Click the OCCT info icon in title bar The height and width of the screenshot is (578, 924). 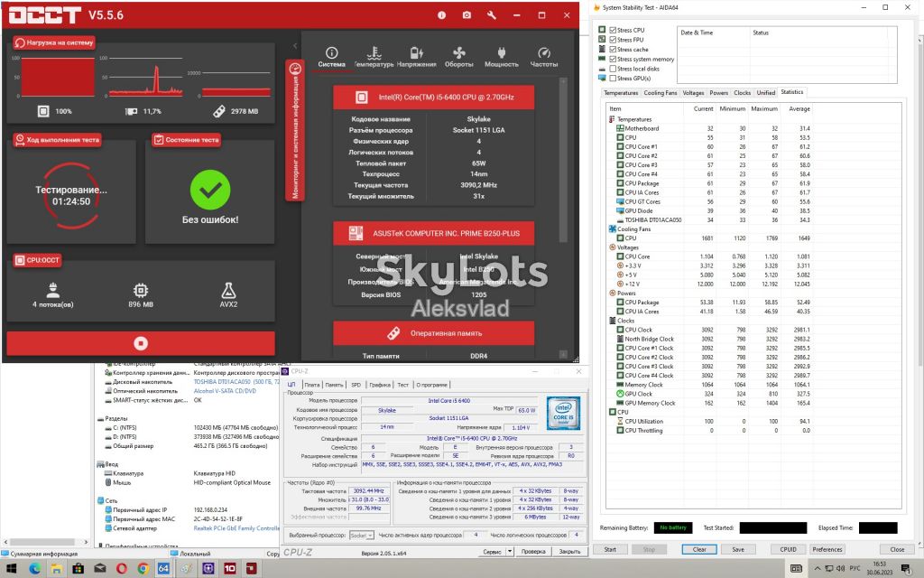[x=441, y=15]
